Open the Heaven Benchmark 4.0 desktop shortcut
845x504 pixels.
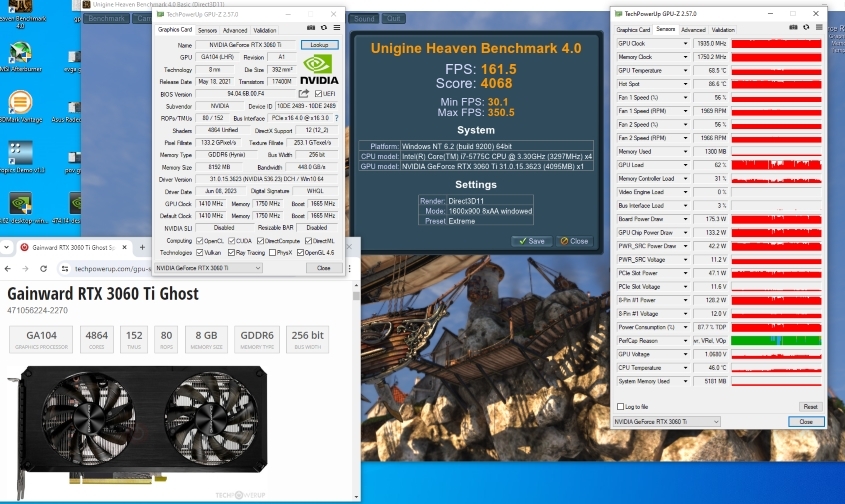pyautogui.click(x=20, y=15)
